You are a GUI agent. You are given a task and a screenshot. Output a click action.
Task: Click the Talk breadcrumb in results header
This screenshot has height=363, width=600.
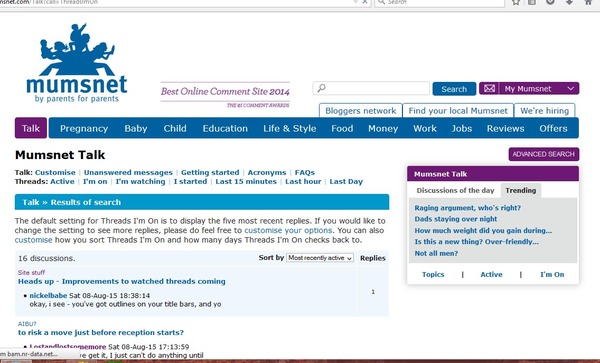tap(31, 202)
